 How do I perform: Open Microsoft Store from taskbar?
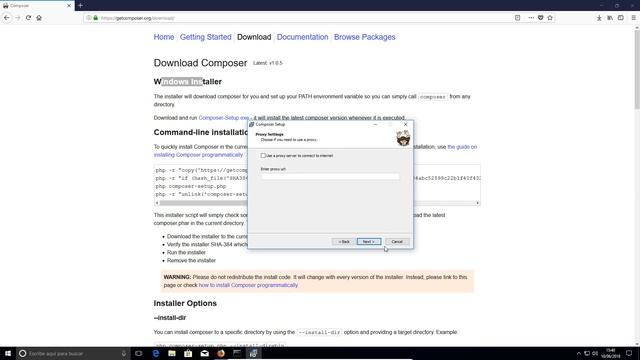click(x=188, y=353)
